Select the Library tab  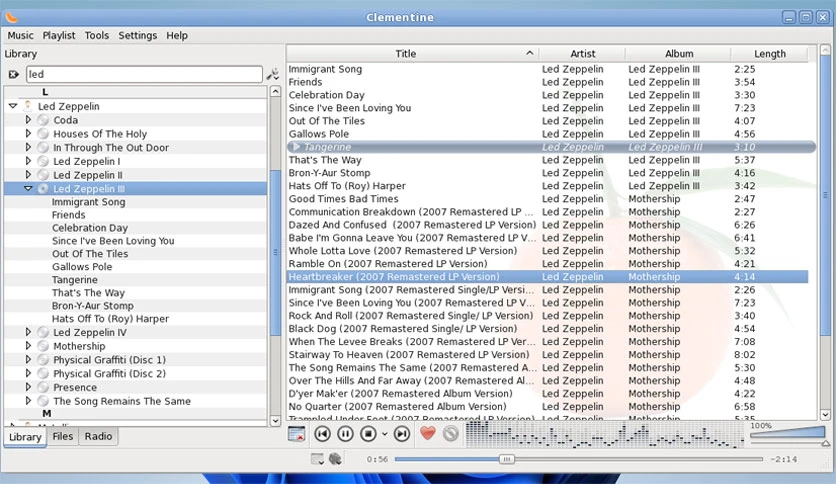tap(25, 437)
